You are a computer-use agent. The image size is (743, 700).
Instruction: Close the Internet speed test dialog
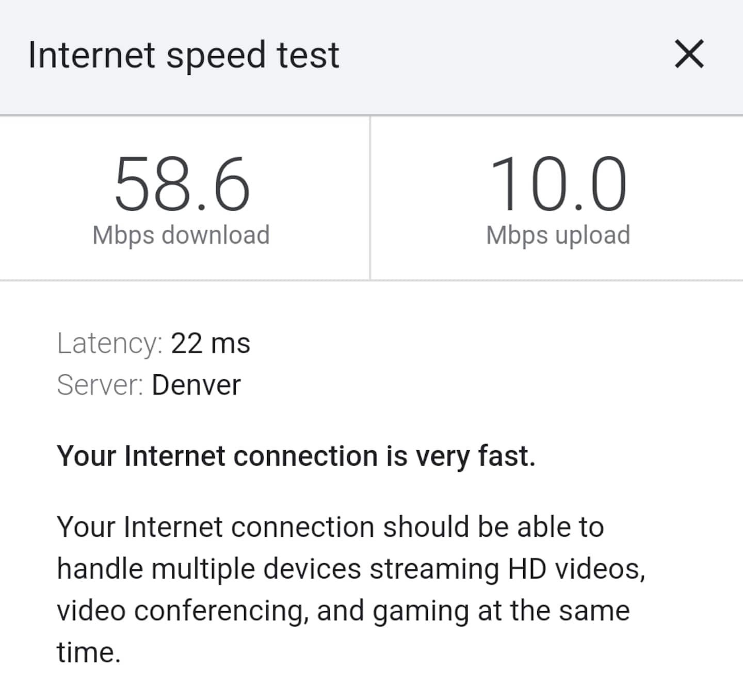click(x=689, y=54)
